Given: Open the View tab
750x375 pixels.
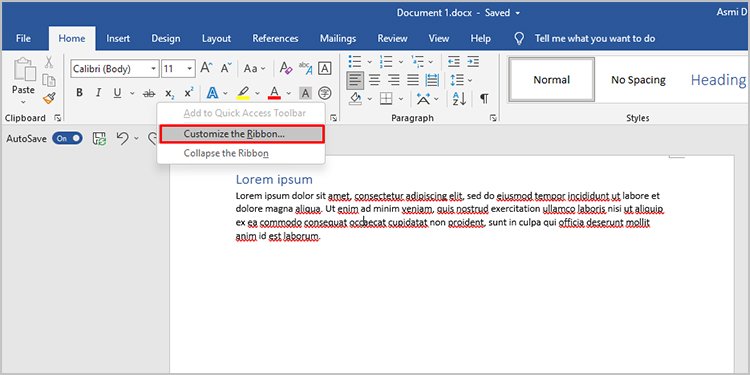Looking at the screenshot, I should point(439,39).
